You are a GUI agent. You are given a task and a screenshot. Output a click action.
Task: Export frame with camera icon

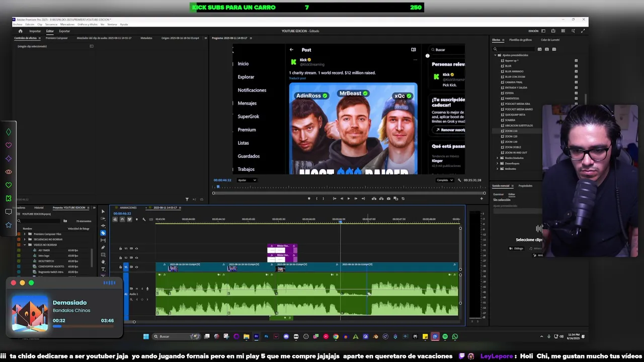tap(388, 199)
